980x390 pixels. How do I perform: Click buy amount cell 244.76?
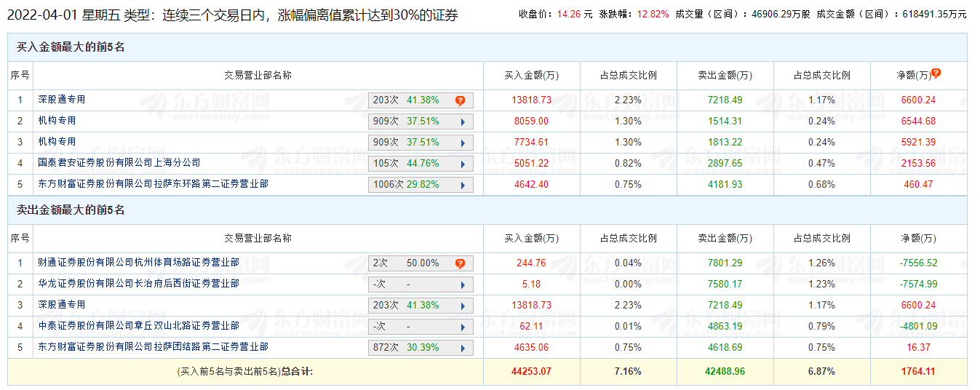pos(531,263)
